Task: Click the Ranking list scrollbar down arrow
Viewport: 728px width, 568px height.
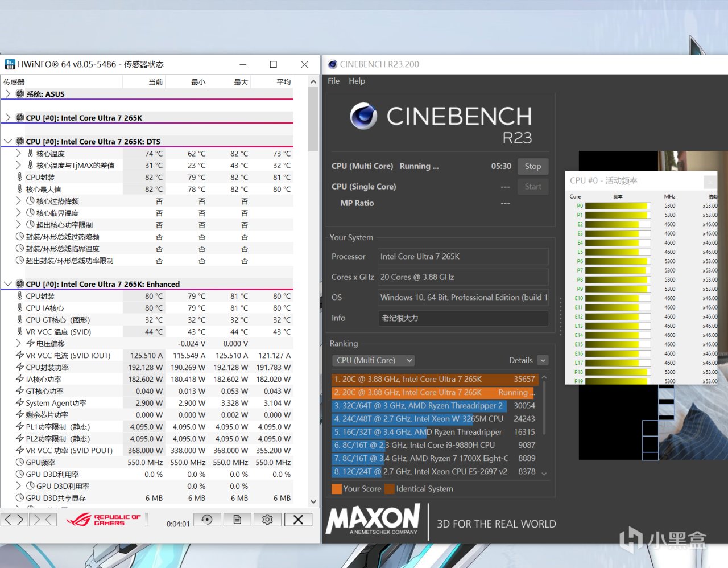Action: tap(544, 474)
